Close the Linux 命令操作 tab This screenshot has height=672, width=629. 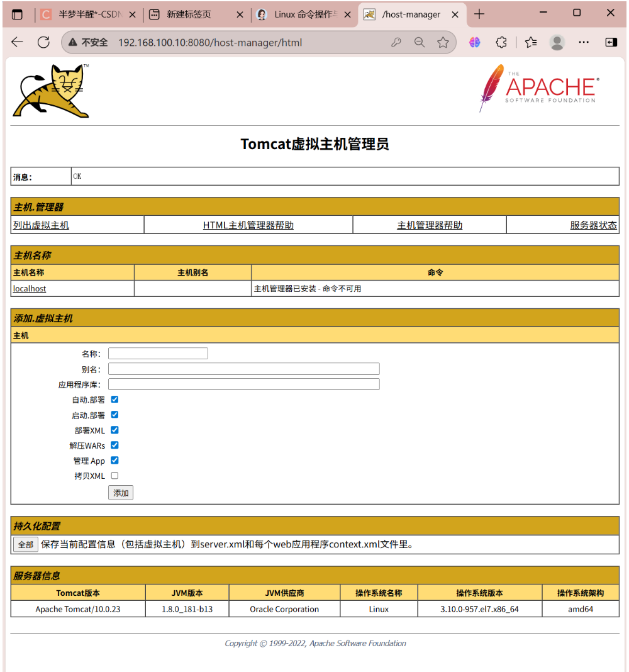(x=347, y=14)
